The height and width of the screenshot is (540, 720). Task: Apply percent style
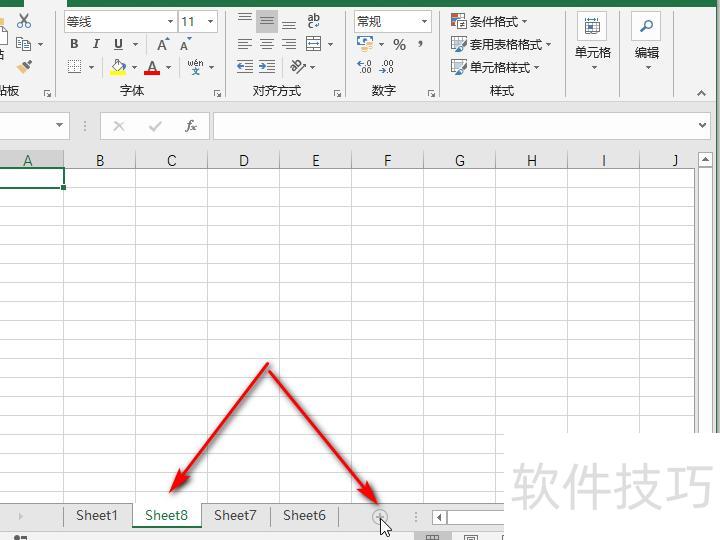[399, 45]
